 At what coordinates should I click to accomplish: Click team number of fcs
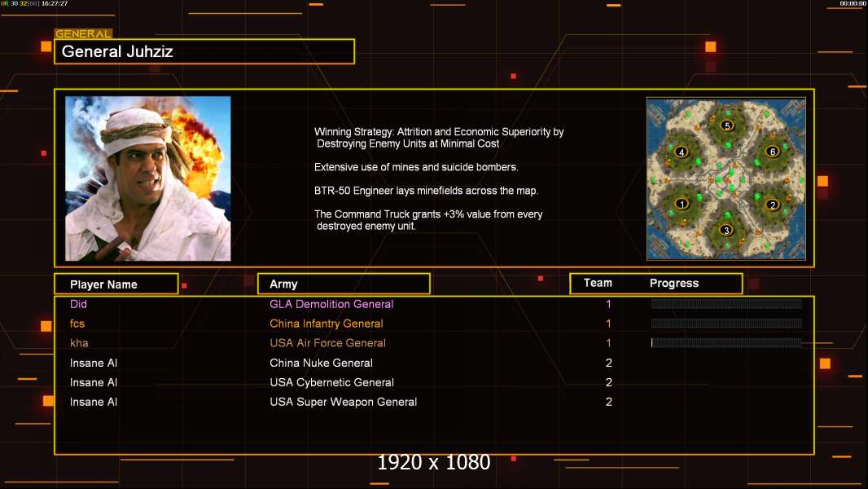(x=608, y=324)
